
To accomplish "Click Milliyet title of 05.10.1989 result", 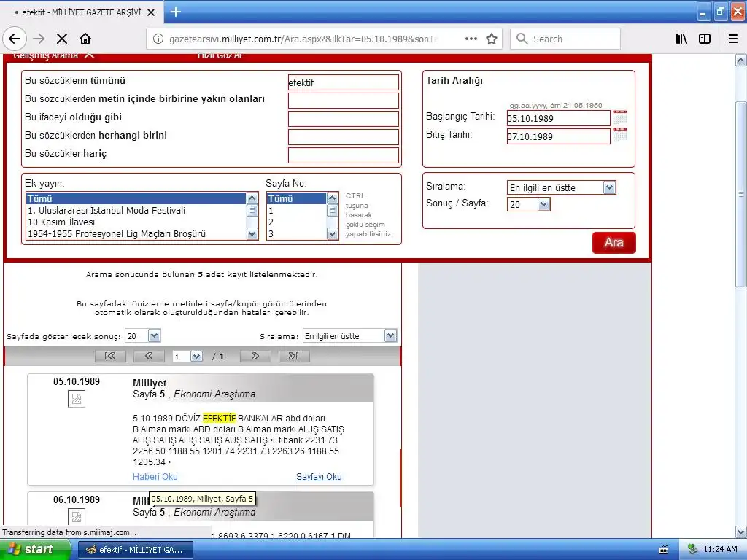I will [x=150, y=383].
